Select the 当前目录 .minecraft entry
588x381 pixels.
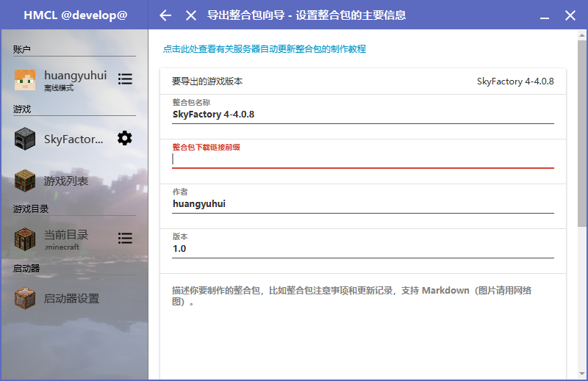[66, 239]
